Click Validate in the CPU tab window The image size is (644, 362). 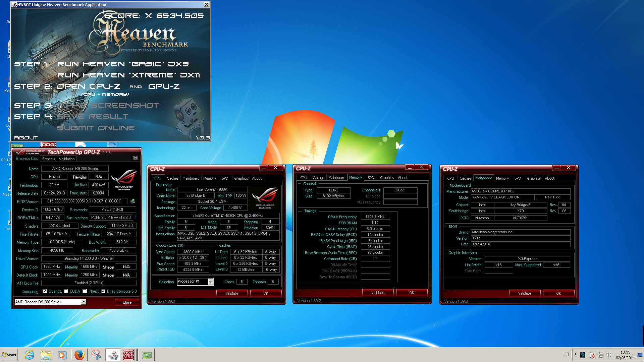coord(232,293)
